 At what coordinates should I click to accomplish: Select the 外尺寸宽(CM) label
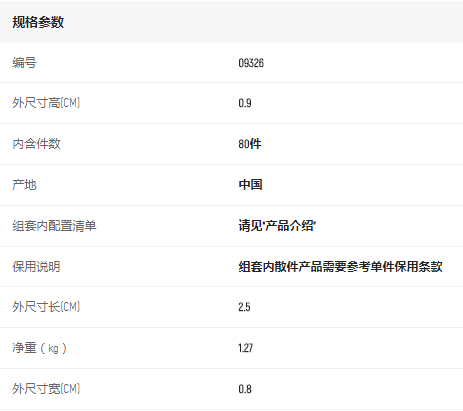(46, 389)
